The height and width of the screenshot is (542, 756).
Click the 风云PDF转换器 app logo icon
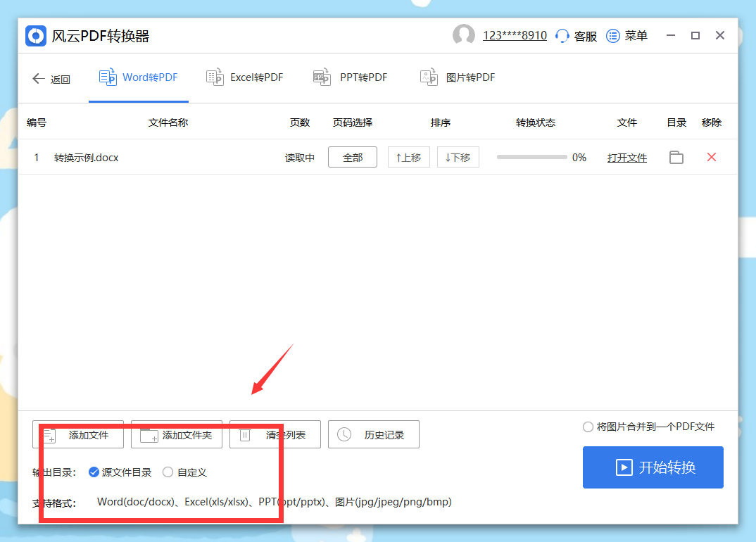click(36, 36)
